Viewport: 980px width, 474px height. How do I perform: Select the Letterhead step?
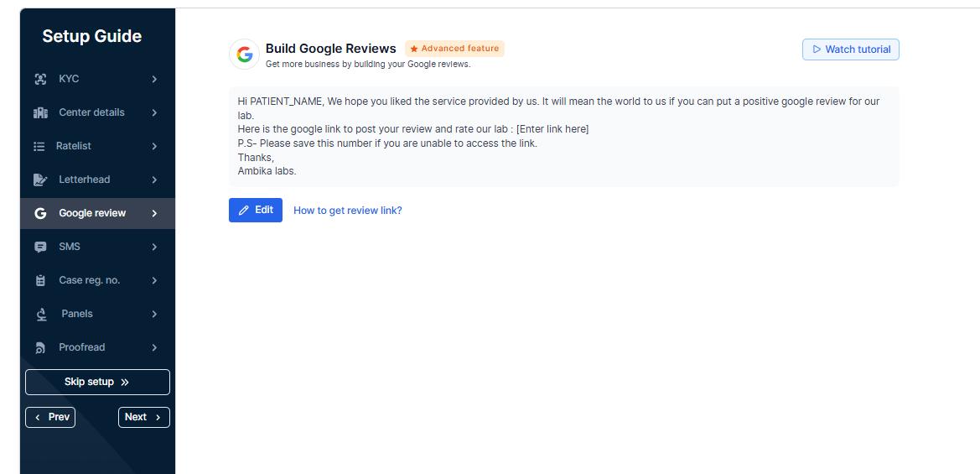(97, 180)
